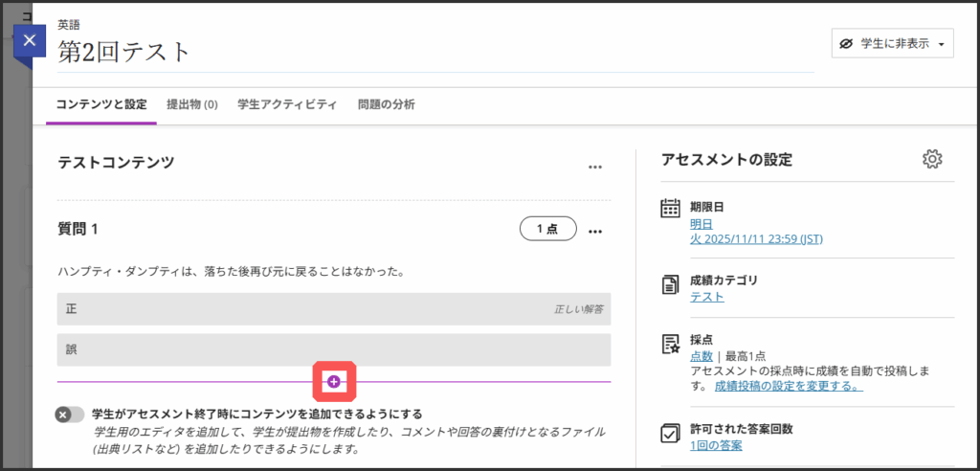
Task: Click the 1 point pill button
Action: (547, 230)
